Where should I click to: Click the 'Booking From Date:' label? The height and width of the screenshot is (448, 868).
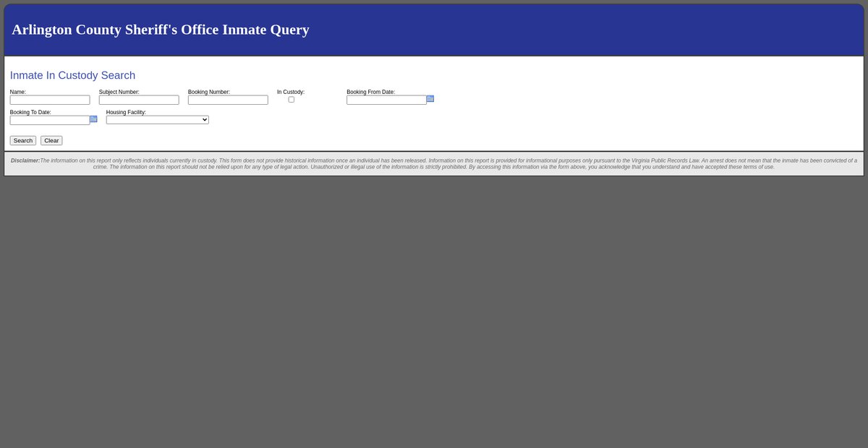click(371, 92)
